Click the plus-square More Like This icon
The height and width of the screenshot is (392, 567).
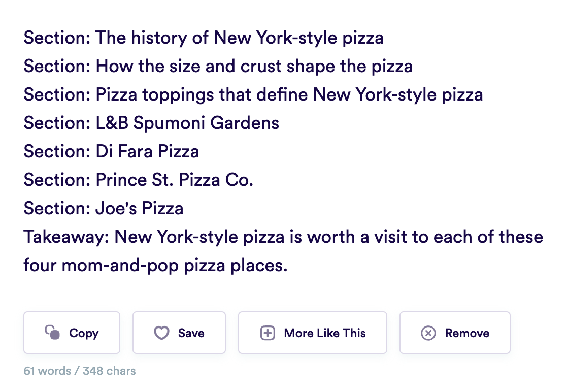point(268,333)
